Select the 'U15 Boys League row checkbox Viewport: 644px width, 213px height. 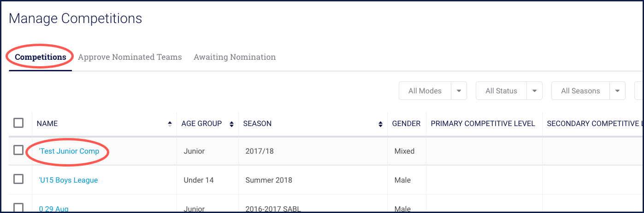[x=18, y=179]
